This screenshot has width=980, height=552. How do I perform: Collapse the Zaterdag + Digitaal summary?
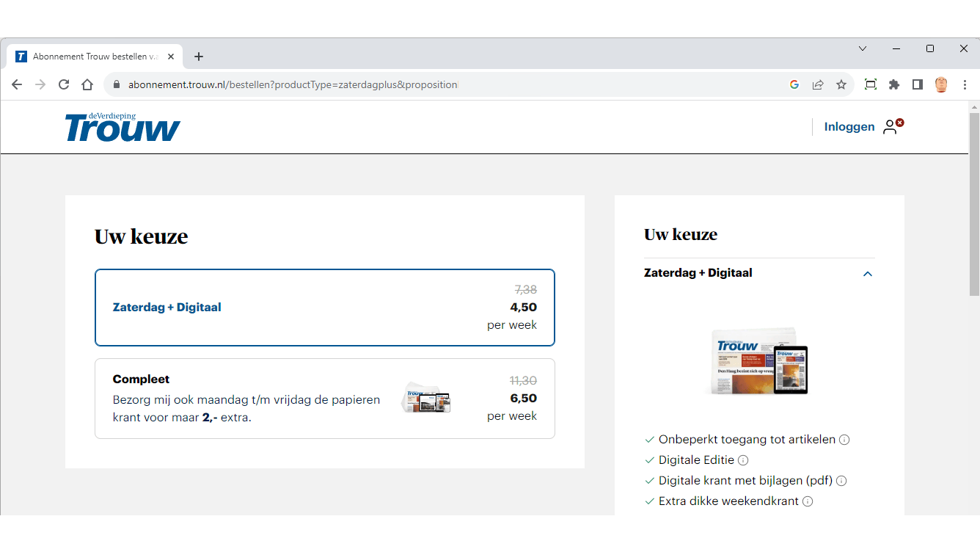point(868,274)
